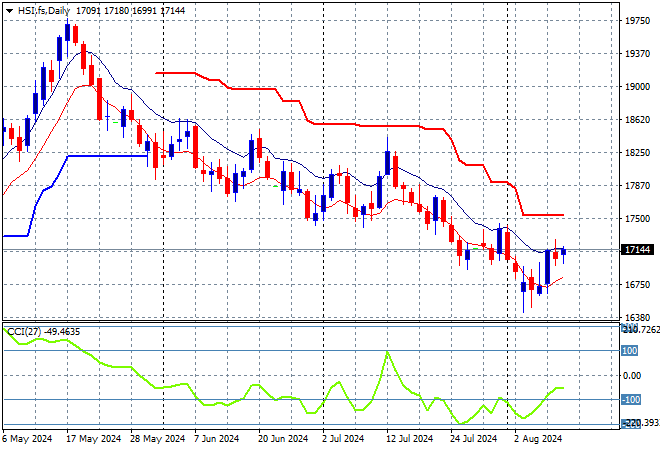Screen dimensions: 660x450
Task: Click the 6 May 2024 date label
Action: coord(27,438)
